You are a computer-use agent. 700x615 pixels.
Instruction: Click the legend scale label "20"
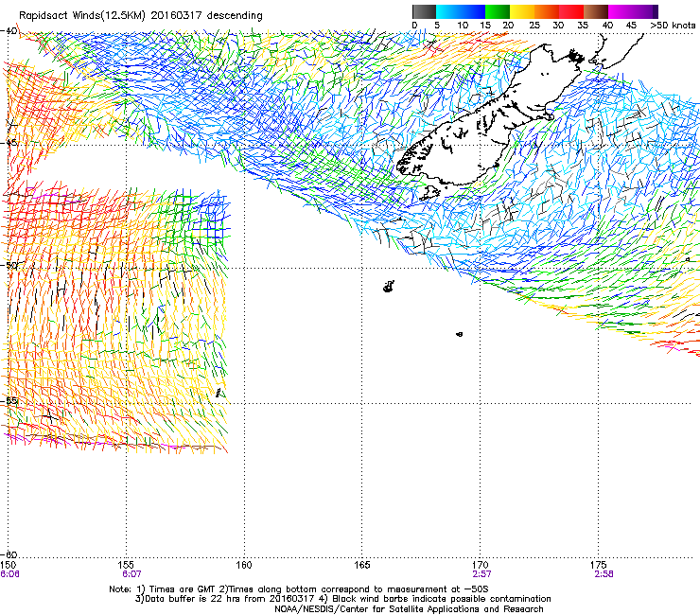(x=508, y=26)
